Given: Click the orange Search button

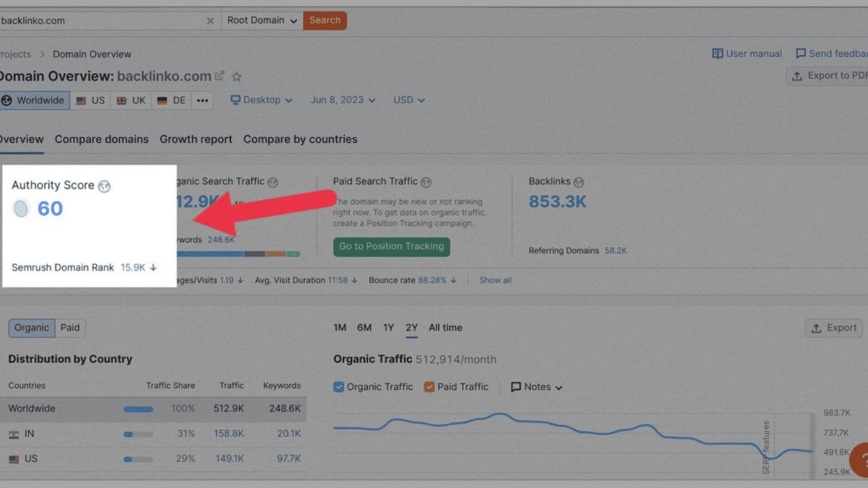Looking at the screenshot, I should coord(325,20).
